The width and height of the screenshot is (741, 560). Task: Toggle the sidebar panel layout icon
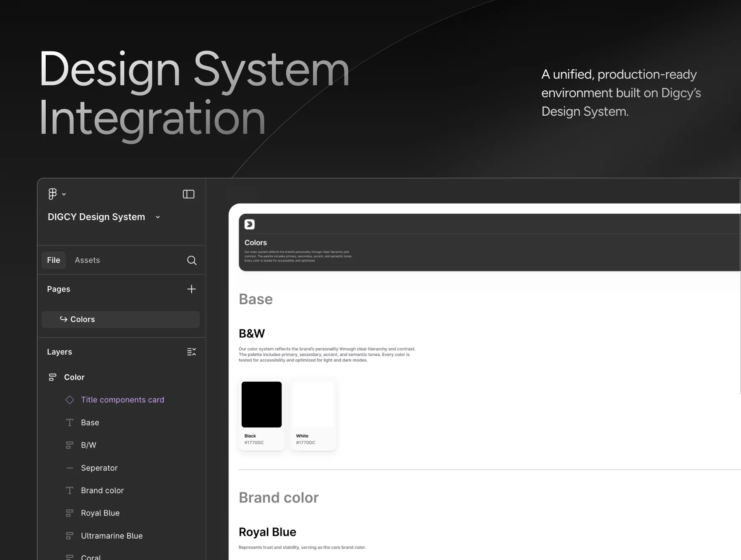(x=189, y=194)
